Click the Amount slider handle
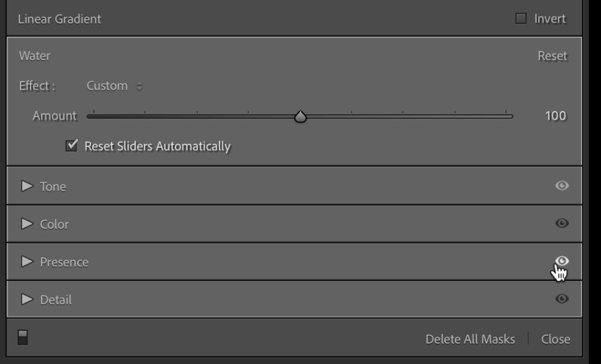 (x=300, y=117)
